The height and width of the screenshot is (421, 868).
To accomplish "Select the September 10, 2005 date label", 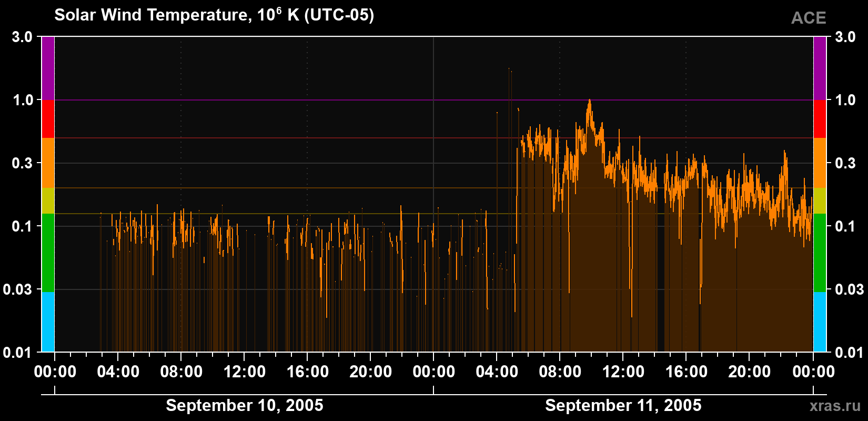I will tap(245, 405).
